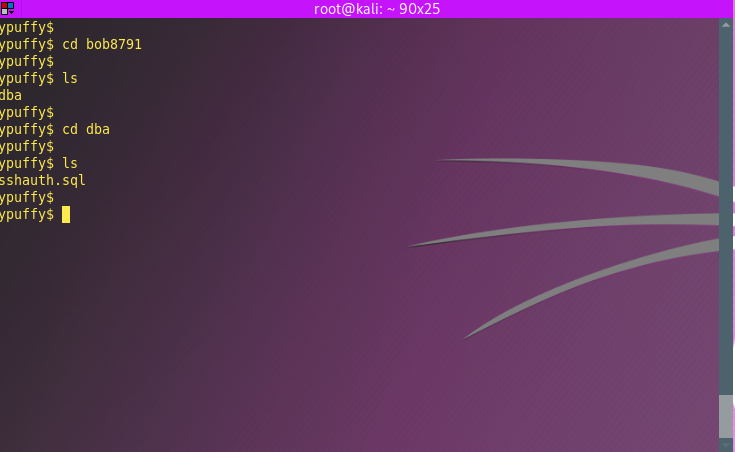The height and width of the screenshot is (452, 735).
Task: Click the first 'ls' command line
Action: (70, 78)
